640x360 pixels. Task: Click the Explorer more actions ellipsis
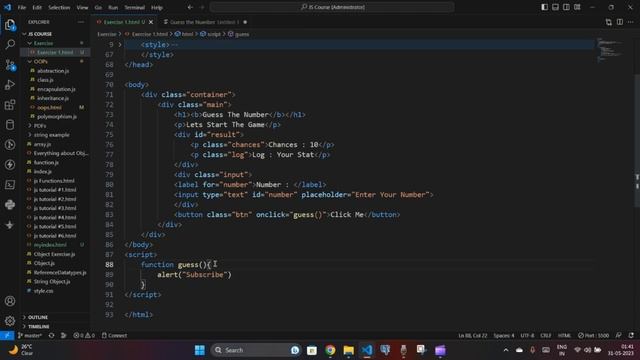coord(80,22)
